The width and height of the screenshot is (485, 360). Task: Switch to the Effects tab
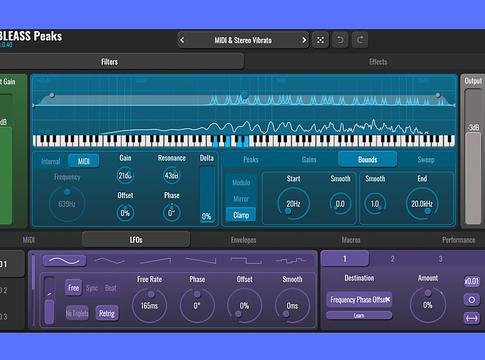pyautogui.click(x=378, y=62)
